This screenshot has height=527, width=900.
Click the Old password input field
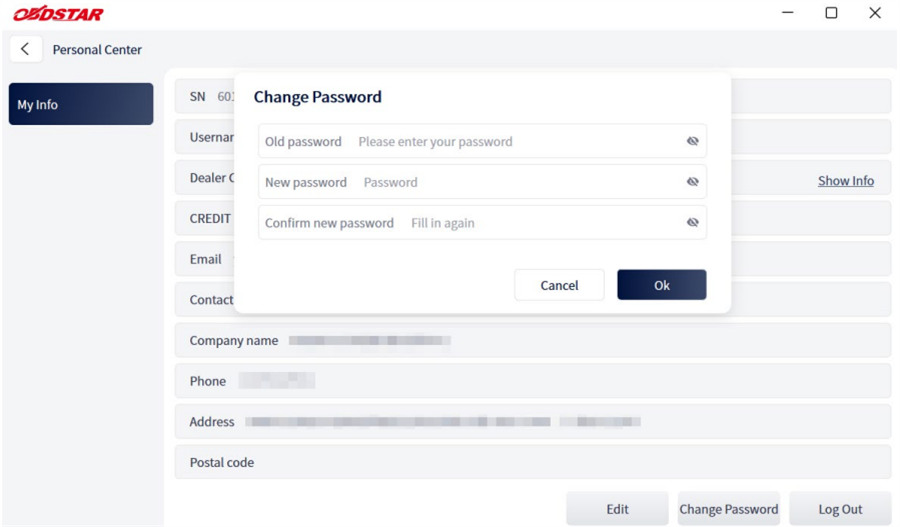(x=482, y=141)
